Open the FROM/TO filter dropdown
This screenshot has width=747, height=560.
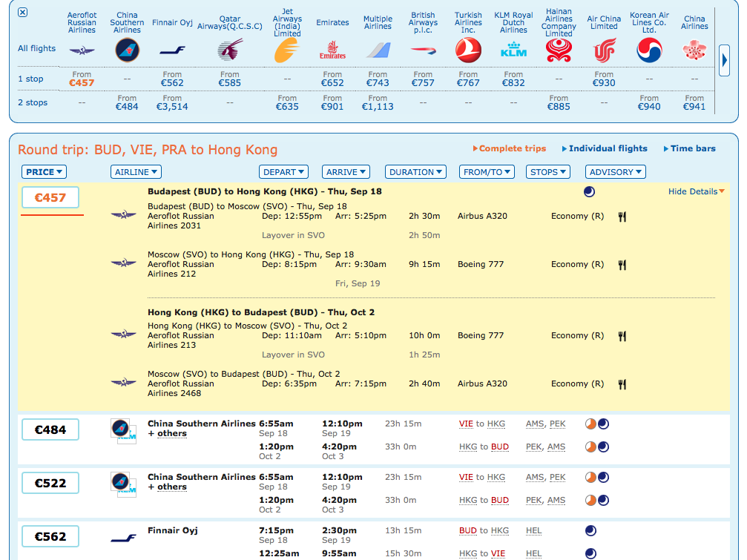click(x=487, y=172)
